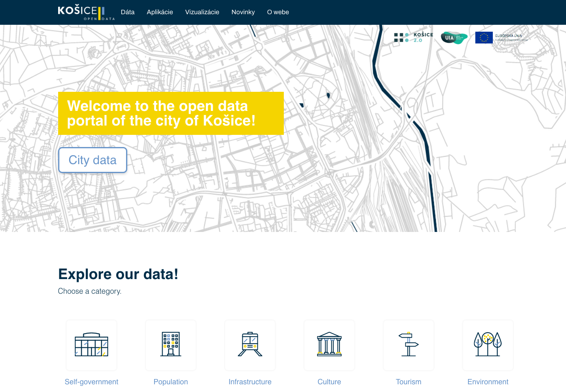Image resolution: width=566 pixels, height=392 pixels.
Task: Open the Infrastructure tram icon
Action: pos(250,345)
